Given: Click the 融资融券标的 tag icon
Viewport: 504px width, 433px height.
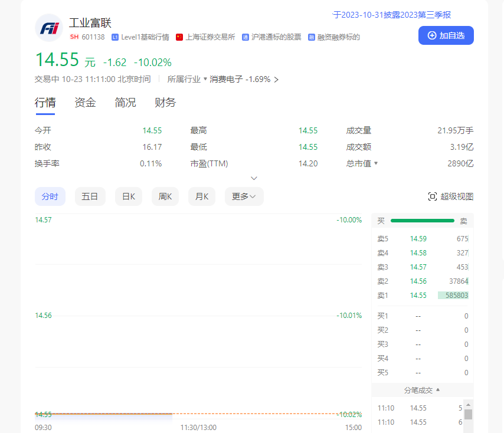Looking at the screenshot, I should click(311, 37).
